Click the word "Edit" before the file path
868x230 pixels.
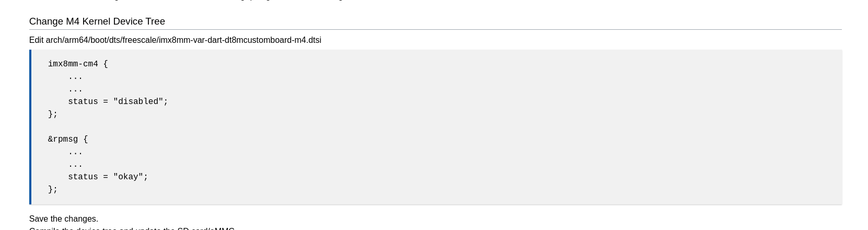point(36,40)
